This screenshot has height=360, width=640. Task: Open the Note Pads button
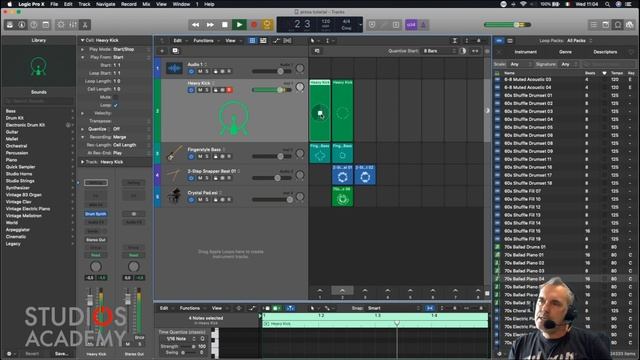tap(606, 25)
